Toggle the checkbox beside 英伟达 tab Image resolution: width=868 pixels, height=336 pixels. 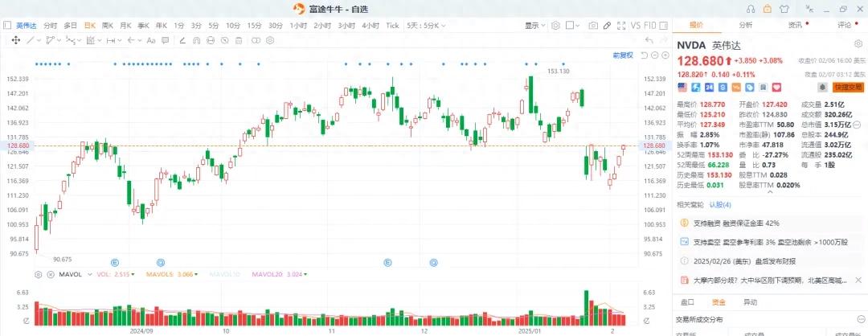click(7, 26)
